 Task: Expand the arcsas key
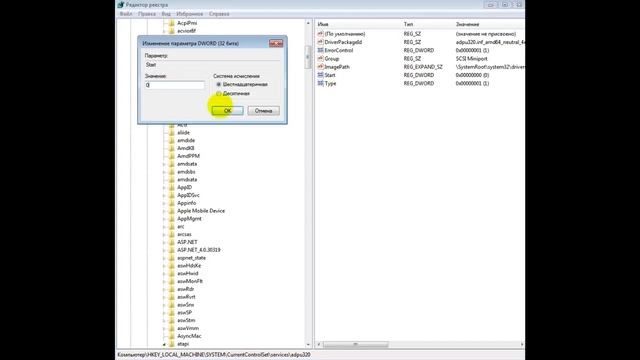point(164,235)
